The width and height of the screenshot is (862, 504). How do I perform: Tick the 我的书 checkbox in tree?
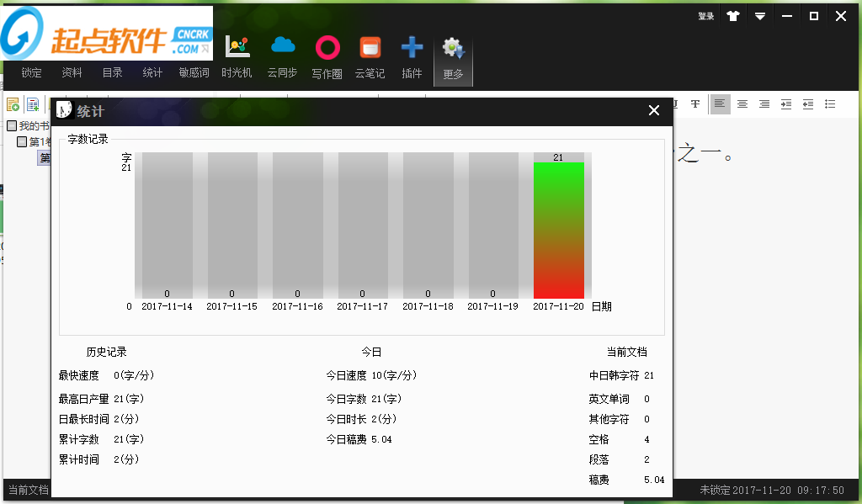click(12, 126)
